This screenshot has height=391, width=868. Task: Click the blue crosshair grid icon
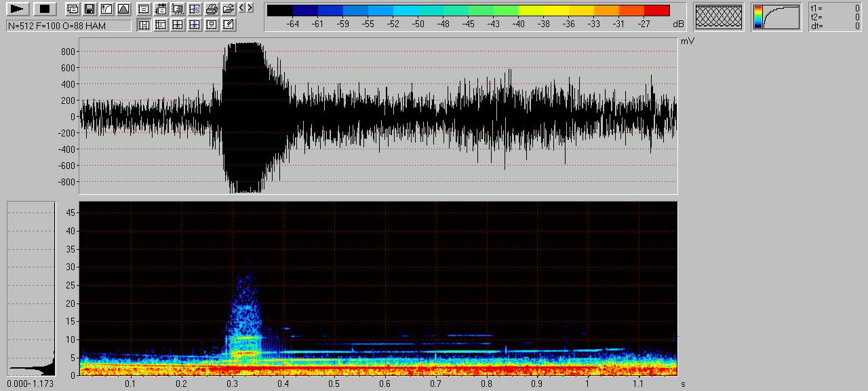[x=195, y=25]
